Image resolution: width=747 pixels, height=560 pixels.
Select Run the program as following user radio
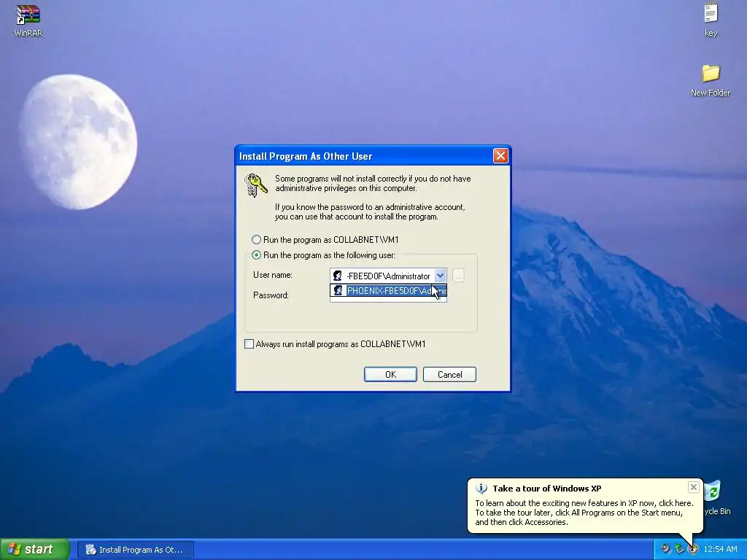(x=256, y=254)
